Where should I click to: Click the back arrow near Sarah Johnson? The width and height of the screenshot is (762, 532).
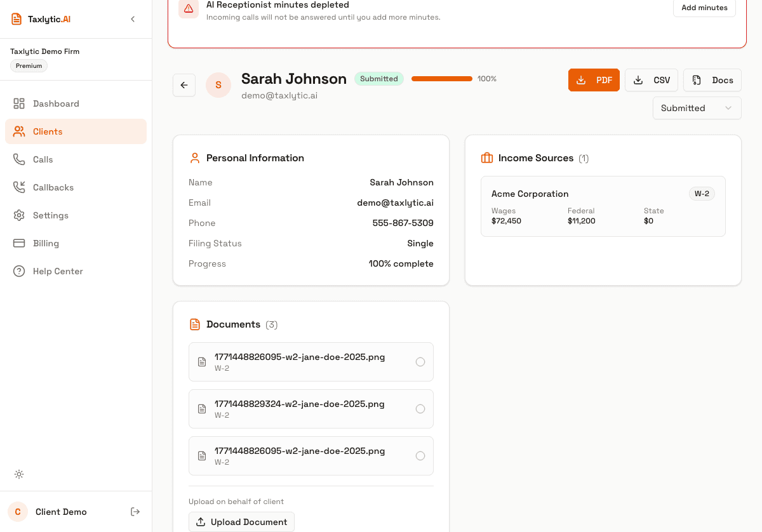[184, 84]
